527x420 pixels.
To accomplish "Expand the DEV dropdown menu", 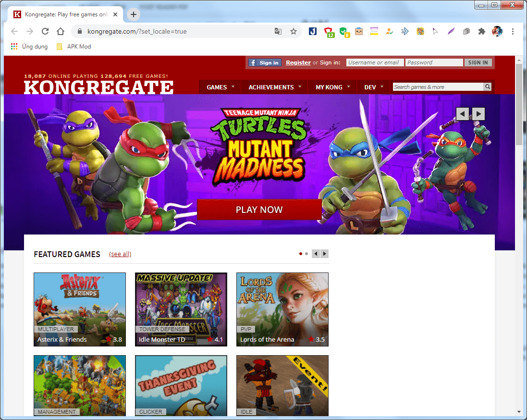I will [374, 87].
